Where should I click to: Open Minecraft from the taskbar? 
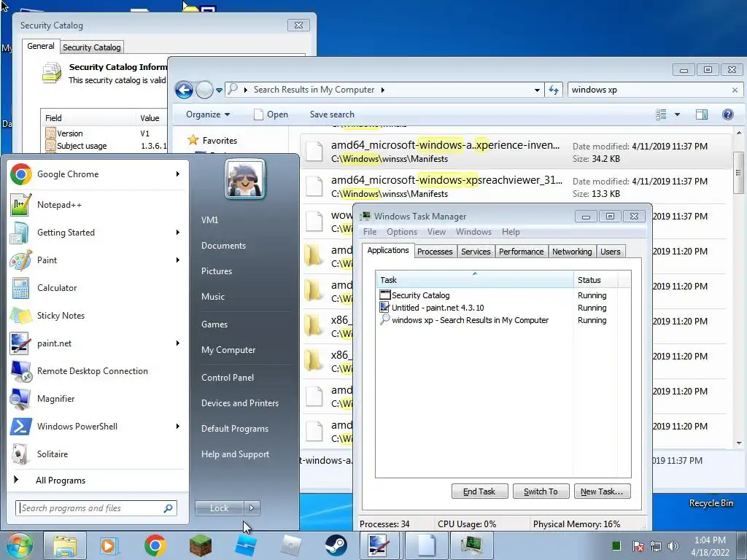[x=200, y=545]
